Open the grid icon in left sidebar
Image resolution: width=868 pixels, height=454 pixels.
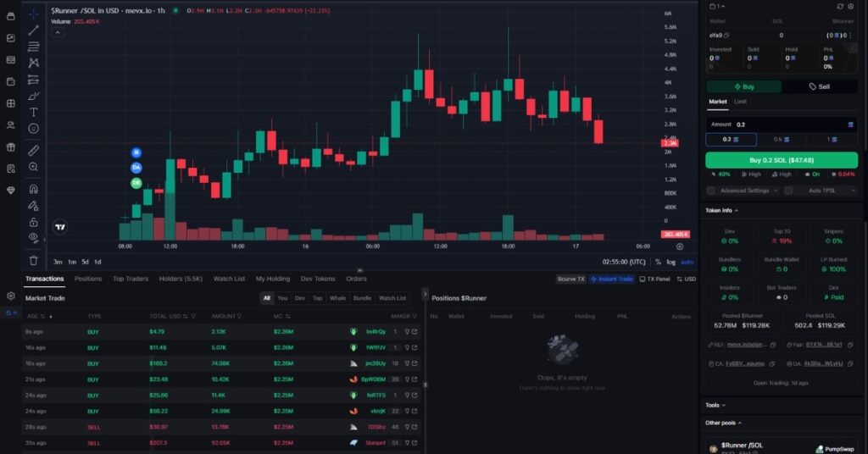[x=10, y=103]
